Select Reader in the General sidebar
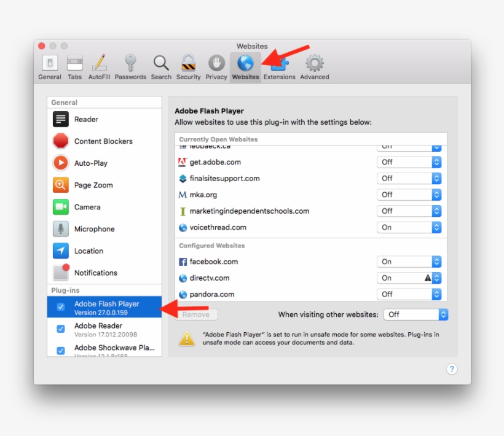 (x=104, y=119)
